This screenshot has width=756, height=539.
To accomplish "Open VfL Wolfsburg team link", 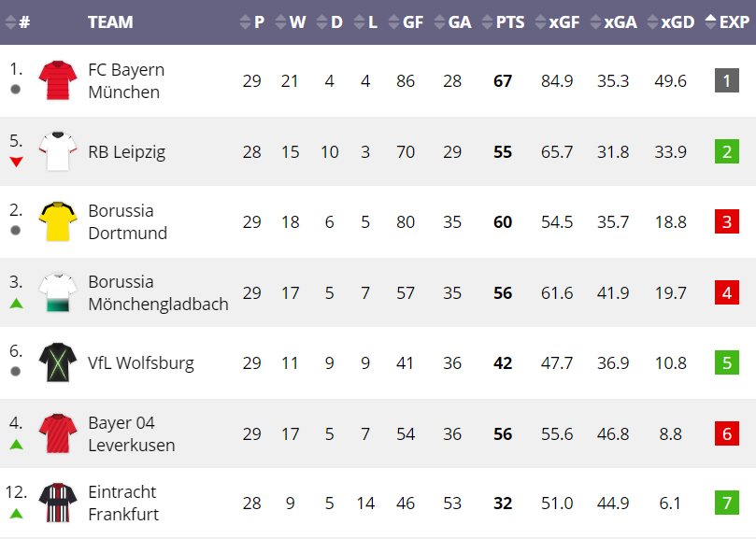I will coord(141,363).
